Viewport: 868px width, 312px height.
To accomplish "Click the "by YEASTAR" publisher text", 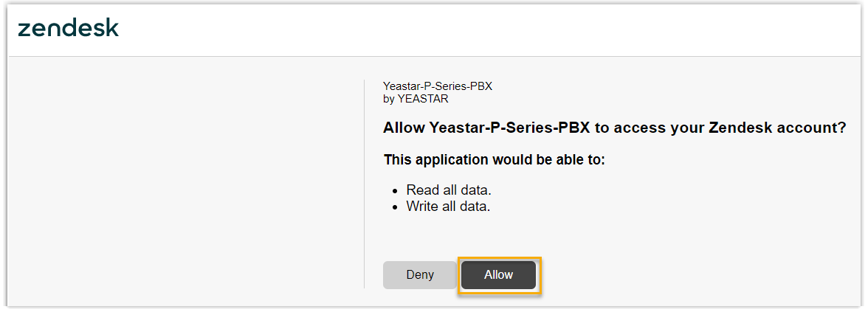I will tap(416, 98).
